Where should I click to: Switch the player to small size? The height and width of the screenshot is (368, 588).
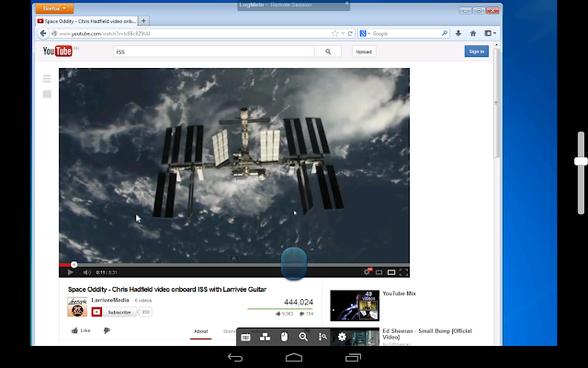click(x=379, y=272)
